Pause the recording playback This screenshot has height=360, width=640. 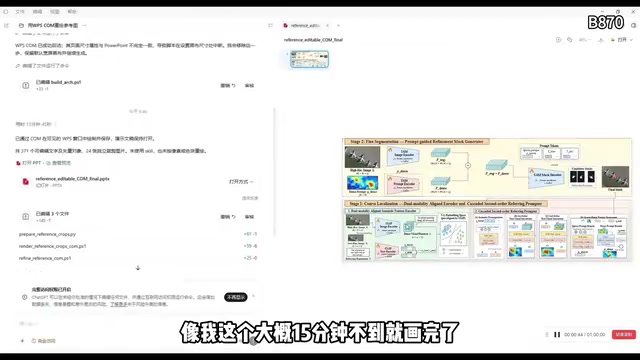point(557,335)
